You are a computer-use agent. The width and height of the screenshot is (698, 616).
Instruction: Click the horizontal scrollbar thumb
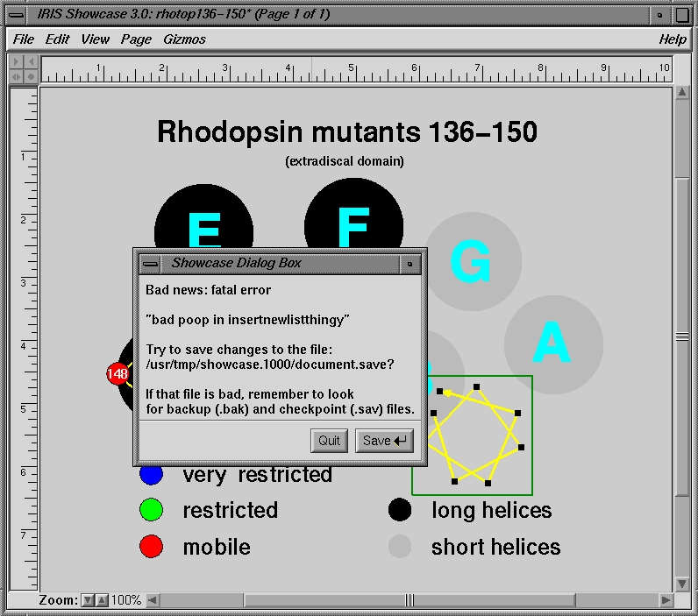410,600
